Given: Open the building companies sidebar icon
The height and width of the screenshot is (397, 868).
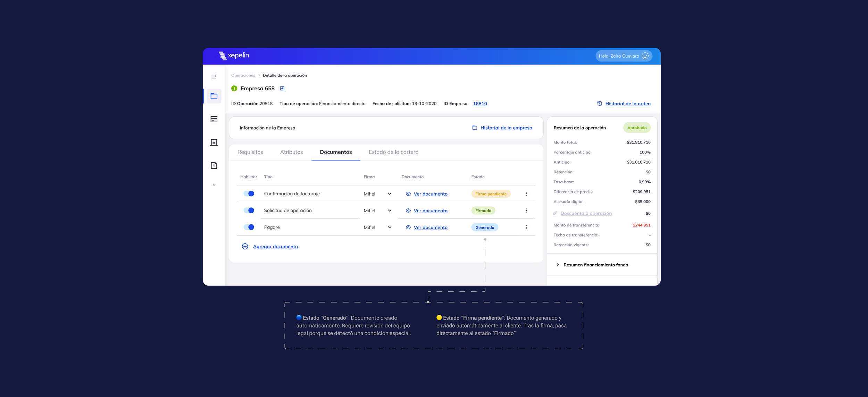Looking at the screenshot, I should pyautogui.click(x=214, y=142).
